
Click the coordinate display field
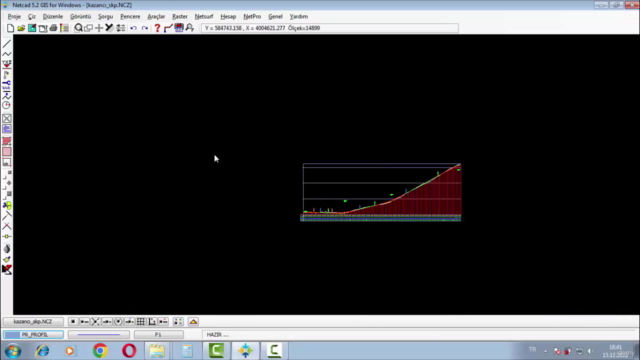click(x=330, y=28)
